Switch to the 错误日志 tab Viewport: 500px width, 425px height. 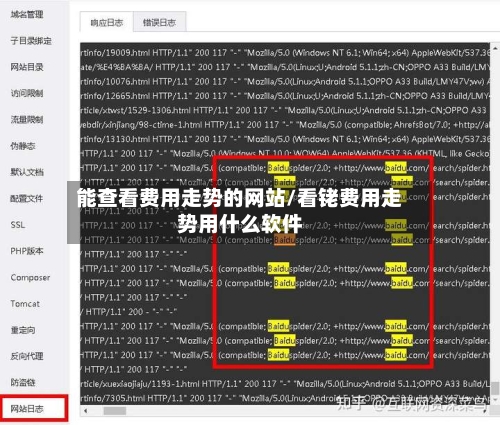pyautogui.click(x=159, y=22)
